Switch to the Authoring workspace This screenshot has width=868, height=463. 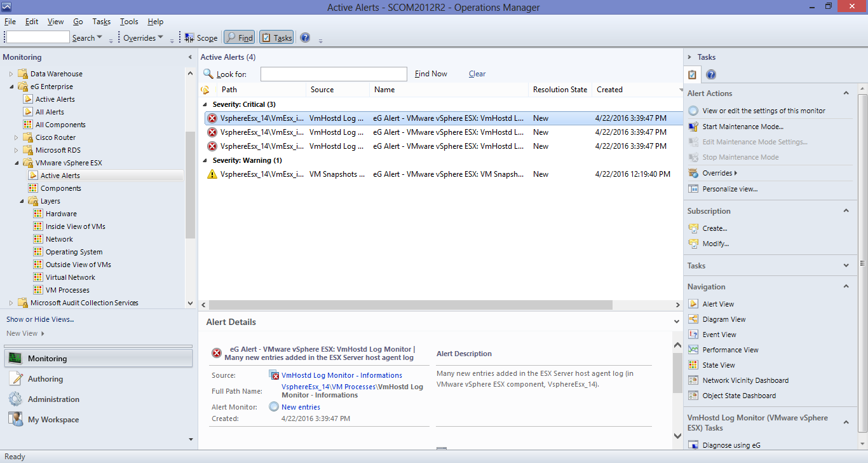(x=98, y=379)
